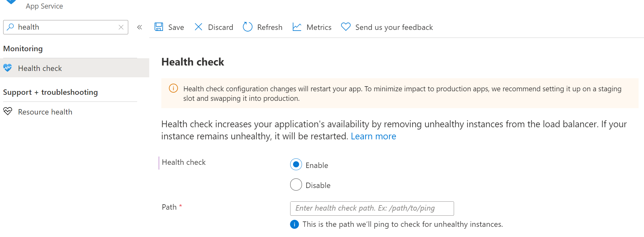Focus the health check Path input
Viewport: 644px width, 237px height.
click(372, 208)
